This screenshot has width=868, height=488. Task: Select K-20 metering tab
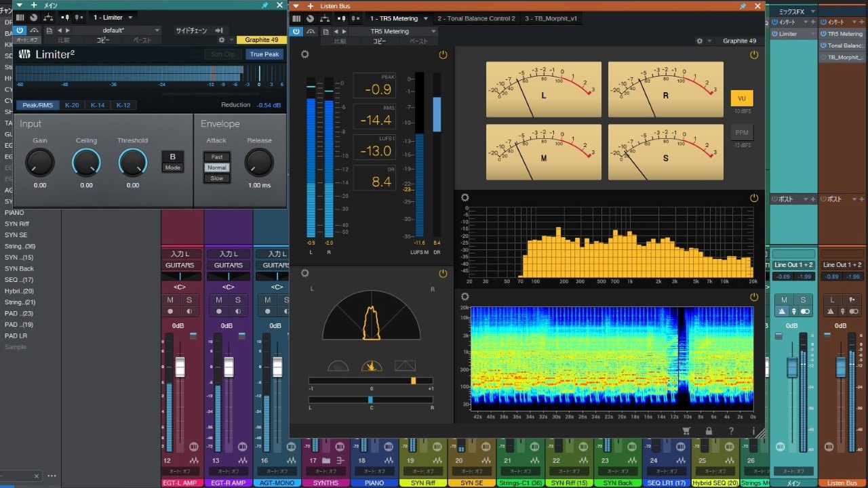click(x=72, y=105)
